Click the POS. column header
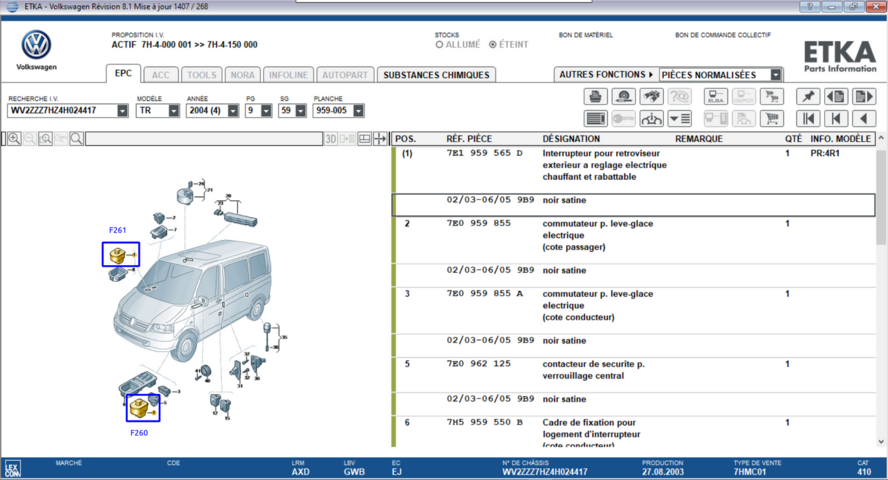 [x=405, y=139]
